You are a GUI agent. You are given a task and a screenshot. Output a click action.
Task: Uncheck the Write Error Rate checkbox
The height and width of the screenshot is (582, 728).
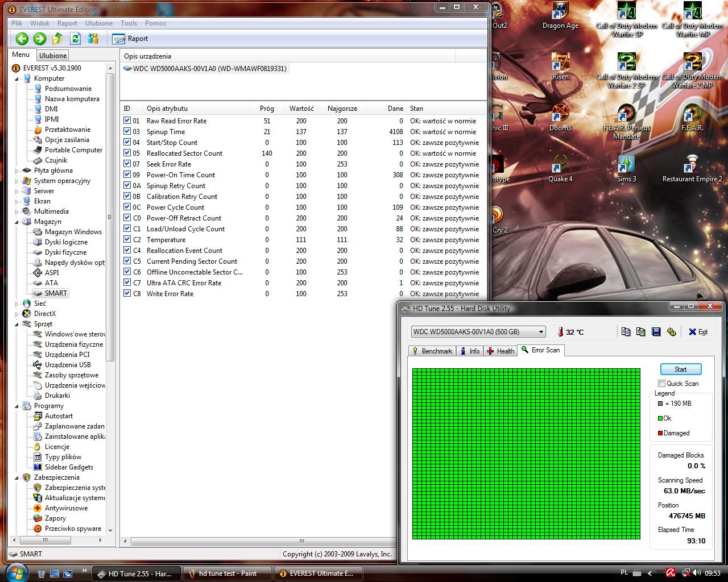click(x=127, y=293)
